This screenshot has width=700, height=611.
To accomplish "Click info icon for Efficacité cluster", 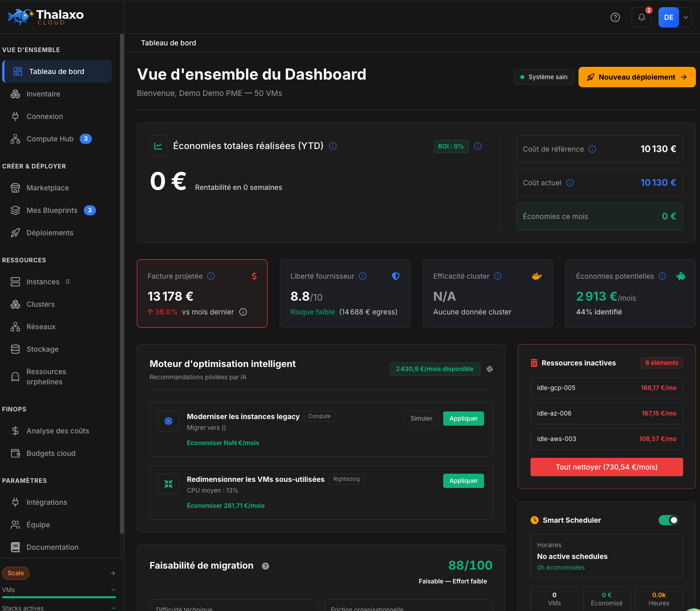I will click(498, 276).
